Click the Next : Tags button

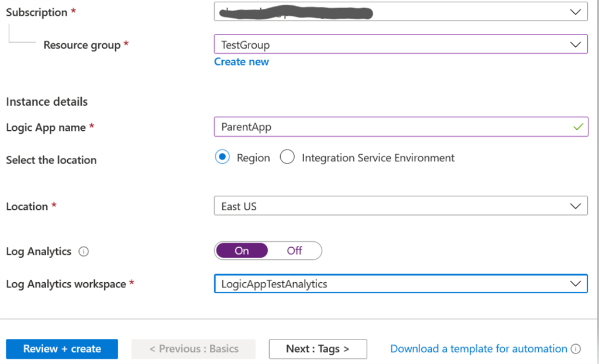318,349
